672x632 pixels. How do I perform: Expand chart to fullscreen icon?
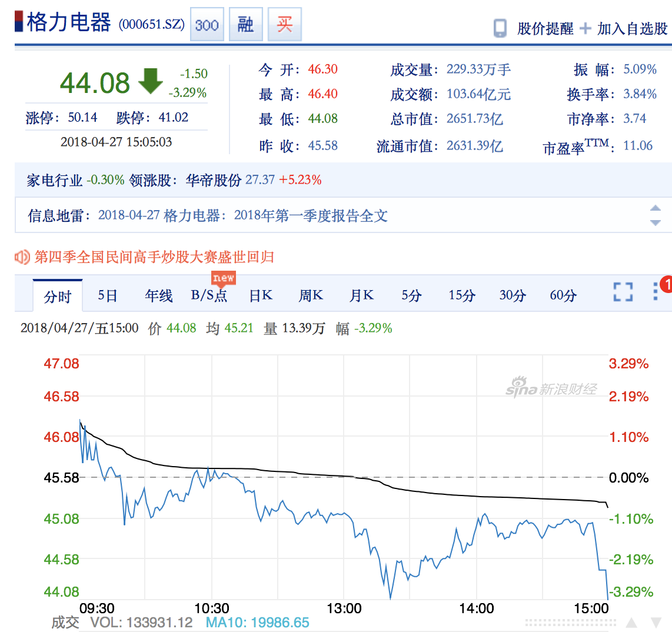[623, 292]
